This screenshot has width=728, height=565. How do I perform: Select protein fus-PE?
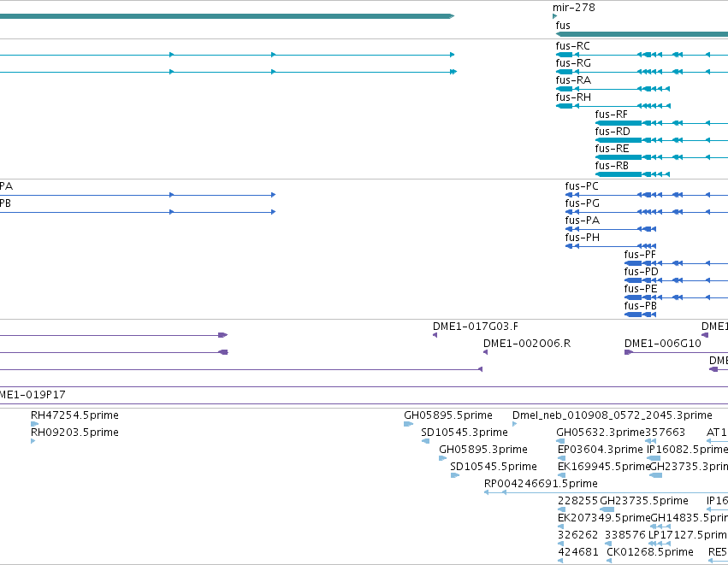pos(640,289)
